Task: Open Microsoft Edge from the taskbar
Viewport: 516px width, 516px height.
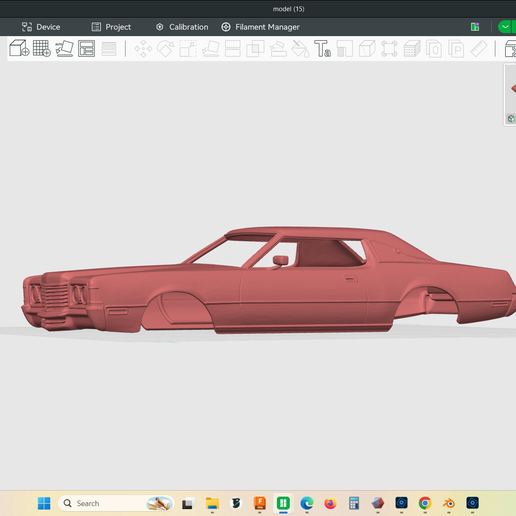Action: 307,503
